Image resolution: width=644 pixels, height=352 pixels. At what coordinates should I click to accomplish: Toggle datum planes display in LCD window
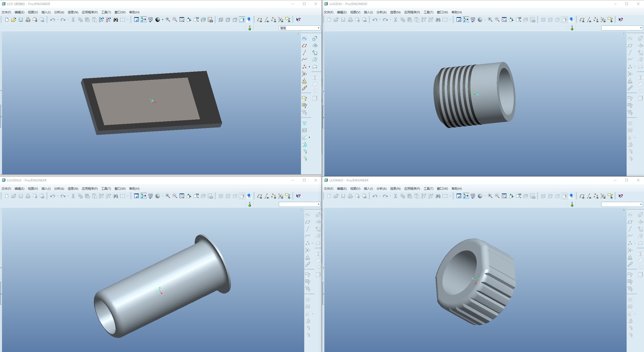point(260,20)
